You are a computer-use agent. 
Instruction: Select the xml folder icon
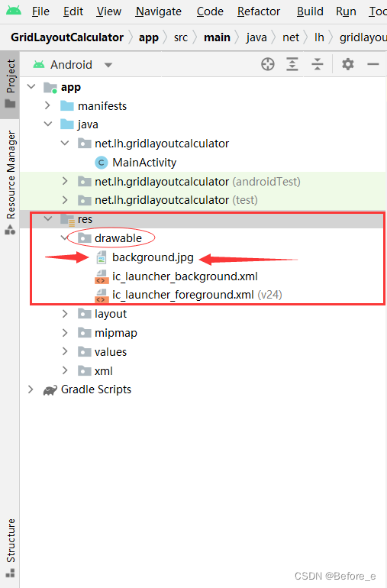pos(85,370)
